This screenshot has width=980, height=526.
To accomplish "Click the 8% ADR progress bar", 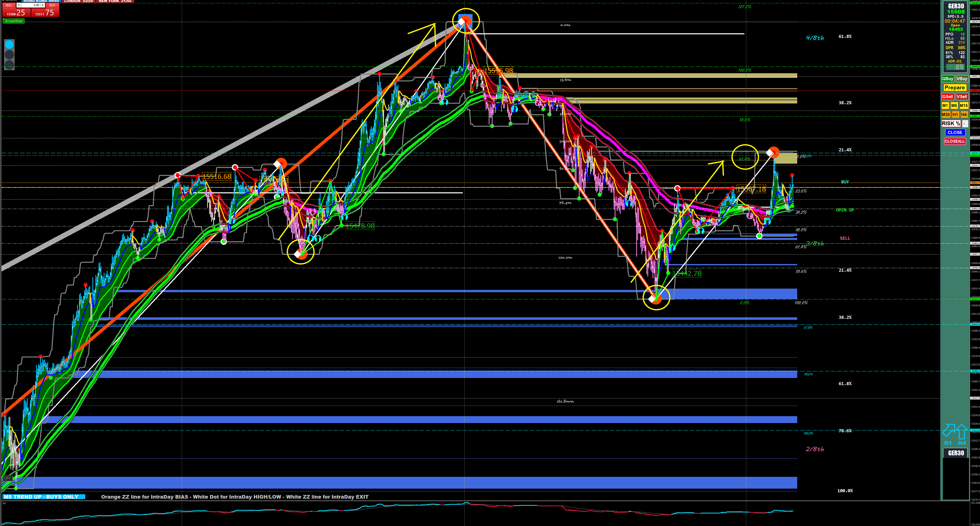I will click(x=955, y=67).
